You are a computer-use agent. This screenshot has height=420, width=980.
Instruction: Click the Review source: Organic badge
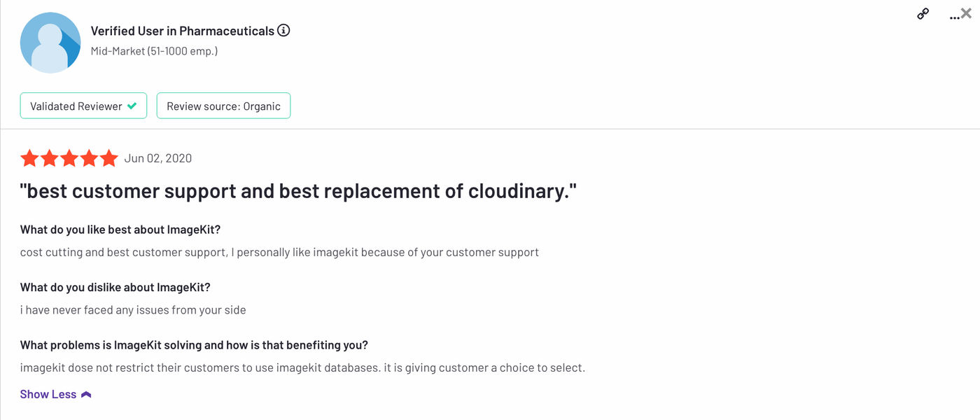coord(223,106)
